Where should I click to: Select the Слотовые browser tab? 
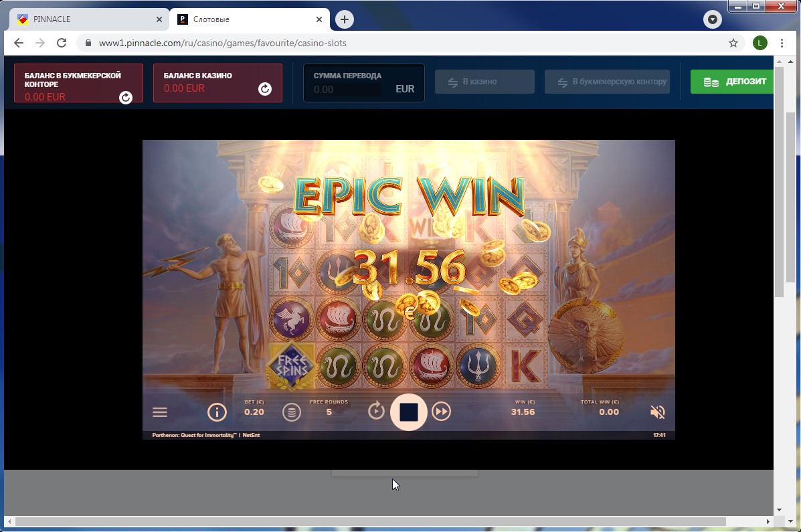250,19
